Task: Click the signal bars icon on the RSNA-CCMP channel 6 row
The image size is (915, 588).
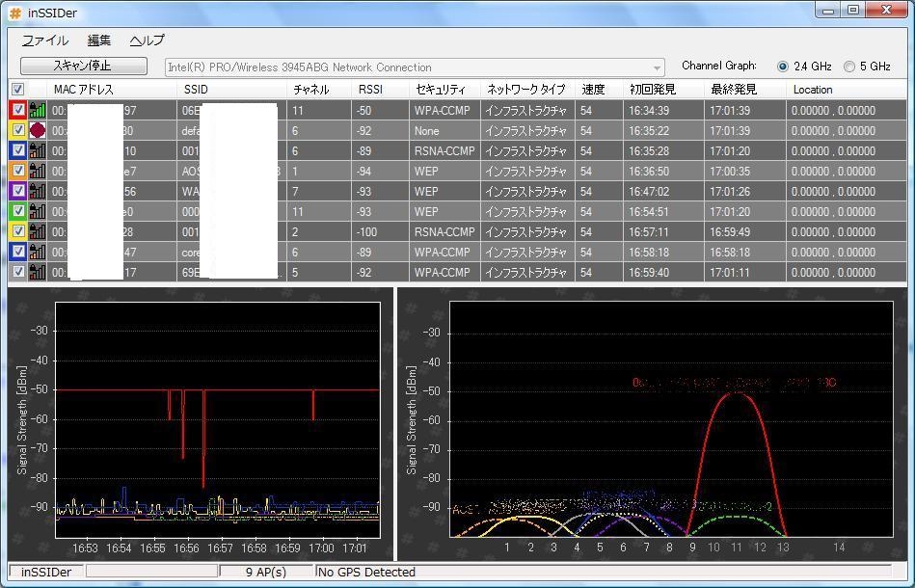Action: [38, 151]
